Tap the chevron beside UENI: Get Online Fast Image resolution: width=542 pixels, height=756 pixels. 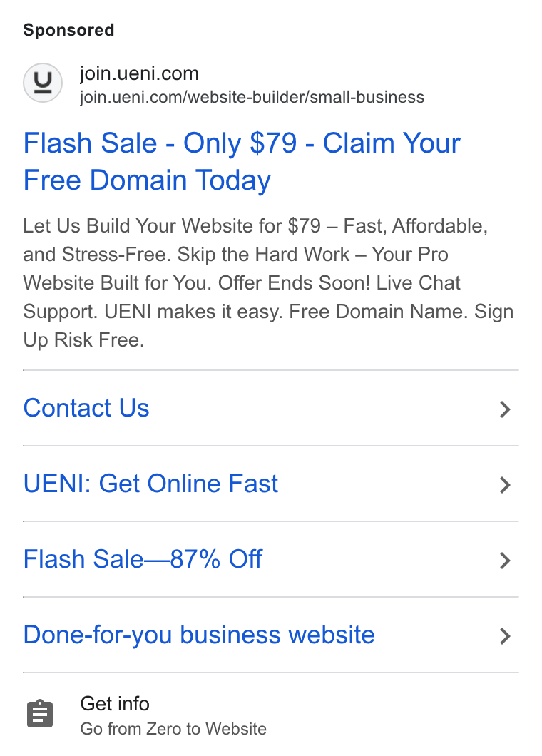(505, 484)
